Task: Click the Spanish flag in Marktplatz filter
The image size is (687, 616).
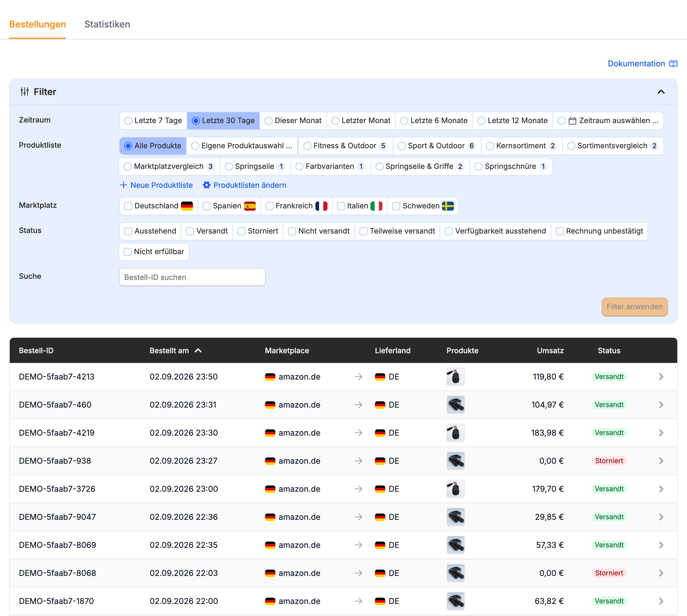Action: 250,206
